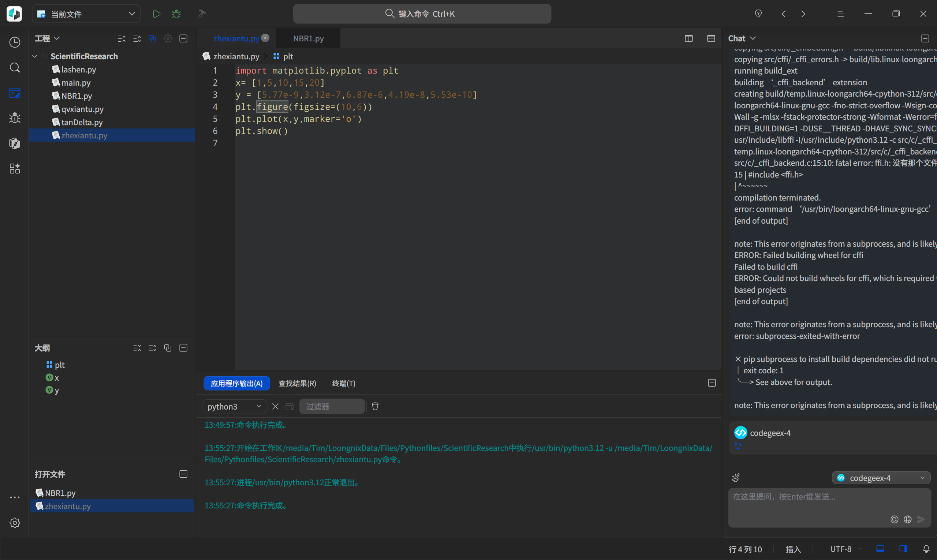Open the debug sidebar icon

pyautogui.click(x=15, y=118)
